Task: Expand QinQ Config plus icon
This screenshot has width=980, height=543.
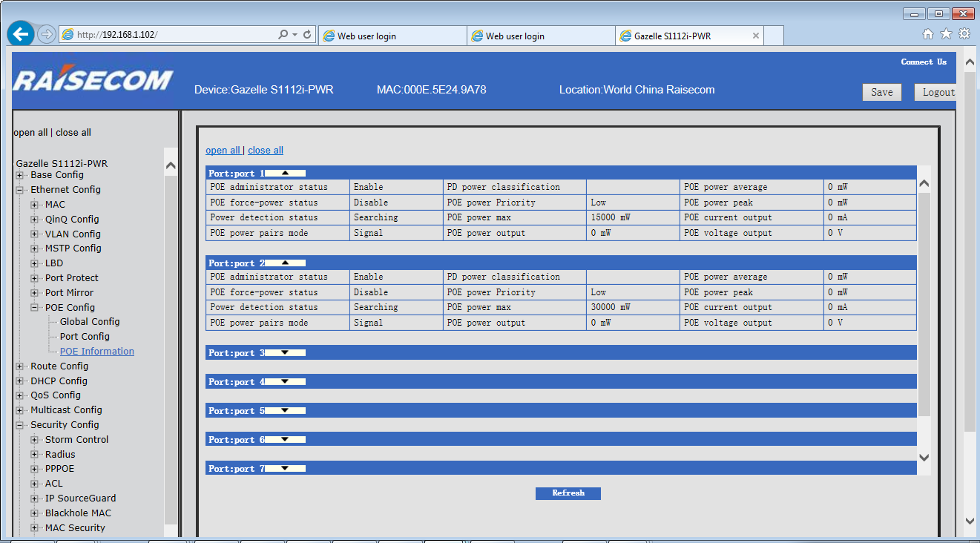Action: tap(35, 220)
